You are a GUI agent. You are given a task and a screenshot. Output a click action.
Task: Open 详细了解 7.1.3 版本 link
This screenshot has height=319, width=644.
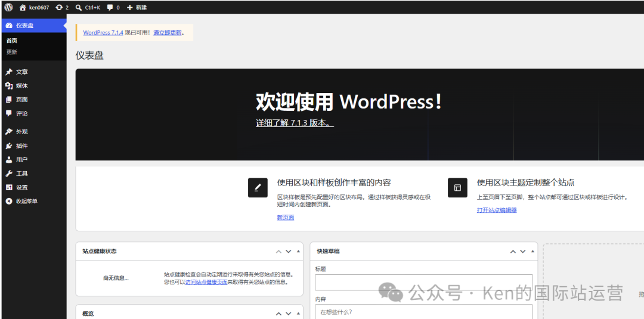(295, 123)
